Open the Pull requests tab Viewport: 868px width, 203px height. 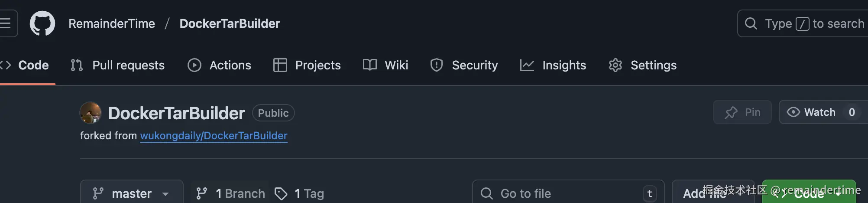[x=118, y=65]
